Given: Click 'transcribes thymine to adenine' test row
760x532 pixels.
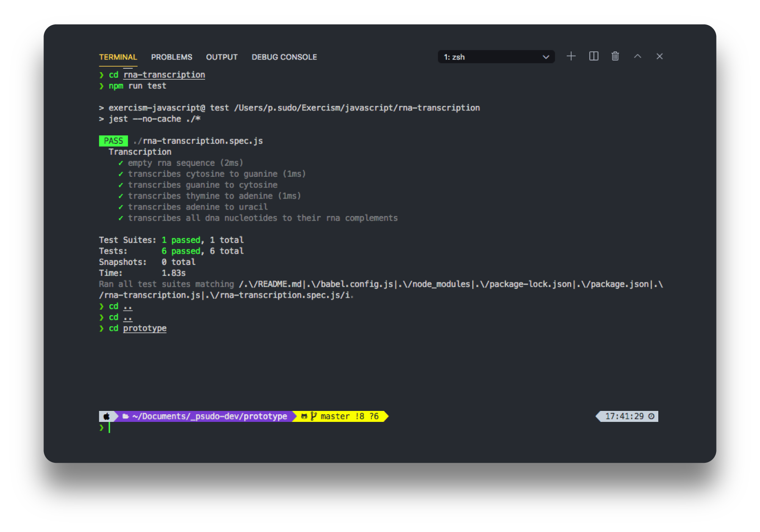Looking at the screenshot, I should [209, 196].
